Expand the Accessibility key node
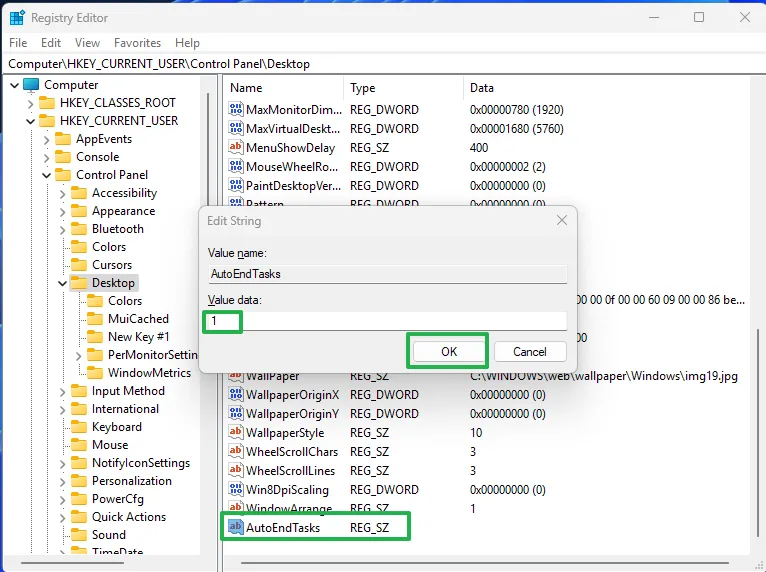This screenshot has height=572, width=766. tap(63, 193)
